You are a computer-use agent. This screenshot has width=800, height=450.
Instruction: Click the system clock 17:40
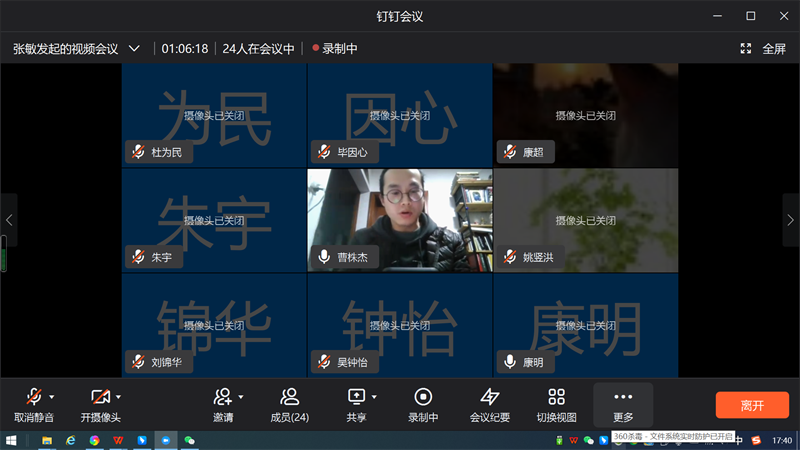pos(782,440)
